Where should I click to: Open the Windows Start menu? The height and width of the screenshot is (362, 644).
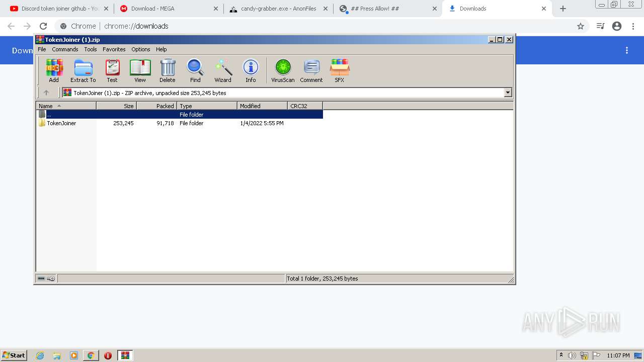point(14,355)
